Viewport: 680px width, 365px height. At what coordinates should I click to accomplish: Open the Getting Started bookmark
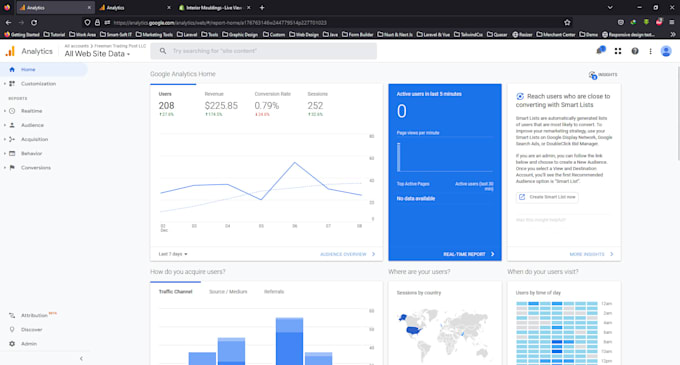coord(22,34)
